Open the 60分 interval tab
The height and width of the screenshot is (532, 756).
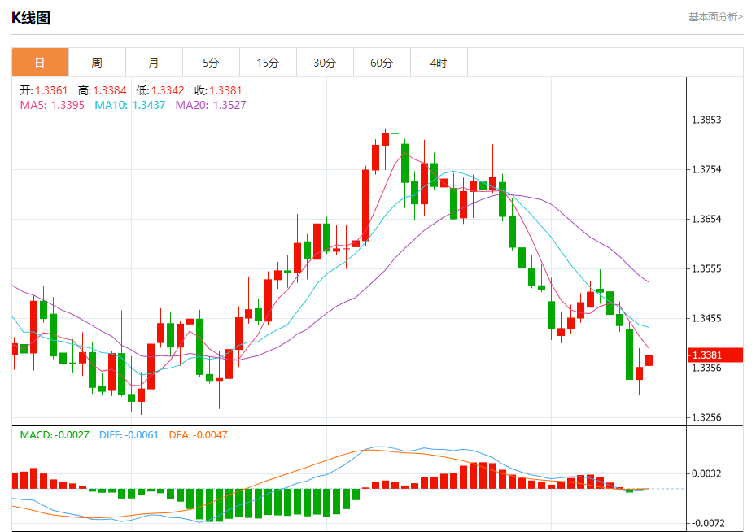click(x=382, y=62)
